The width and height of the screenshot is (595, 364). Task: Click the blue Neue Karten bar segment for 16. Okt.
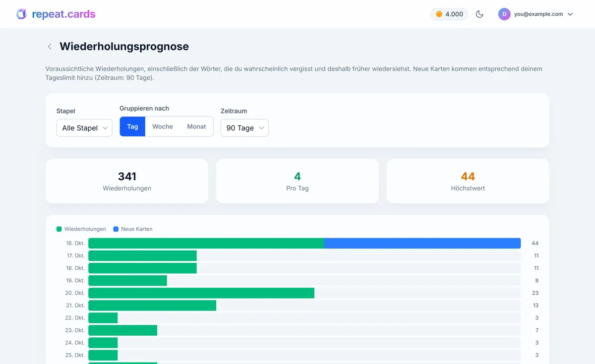(x=422, y=243)
